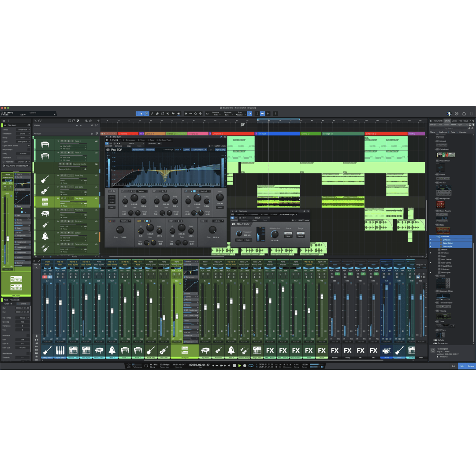Screen dimensions: 476x476
Task: Open the Browse view button
Action: (471, 366)
